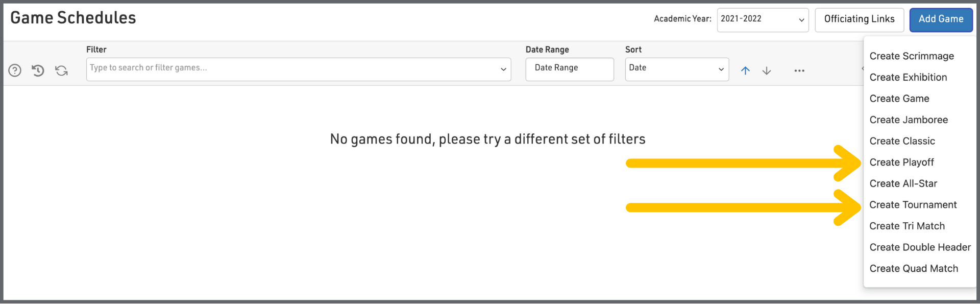This screenshot has height=304, width=980.
Task: Click the refresh arrows icon
Action: point(62,71)
